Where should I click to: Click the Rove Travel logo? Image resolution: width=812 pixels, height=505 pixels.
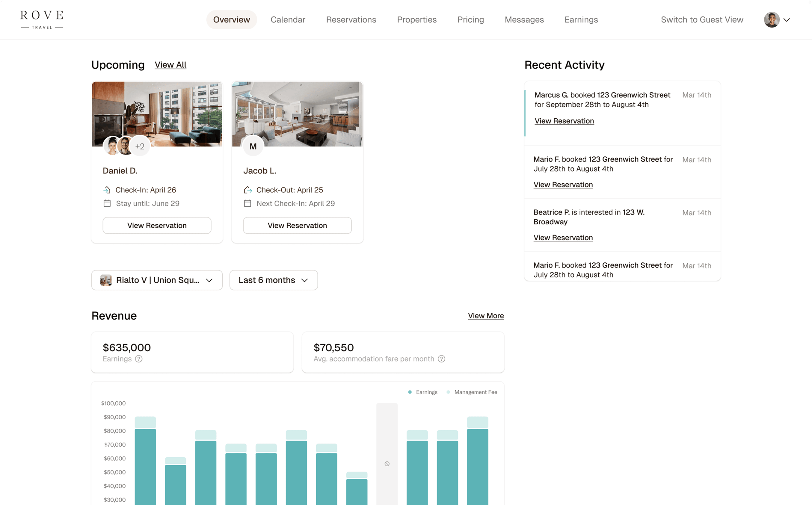tap(42, 20)
